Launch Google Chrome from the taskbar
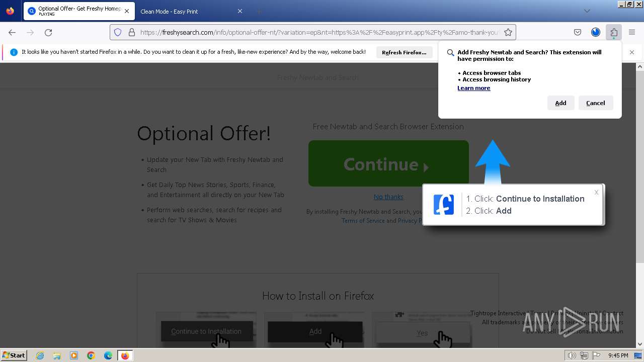Screen dimensions: 644x362 [91, 355]
